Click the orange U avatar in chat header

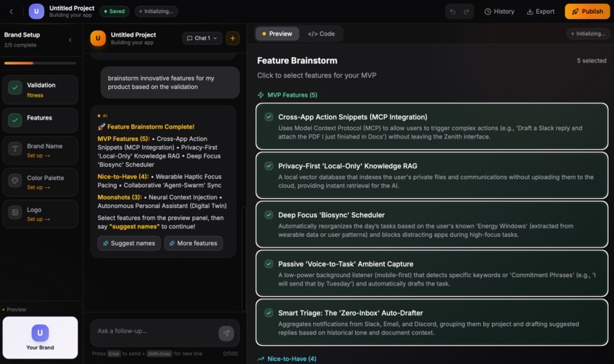[98, 38]
